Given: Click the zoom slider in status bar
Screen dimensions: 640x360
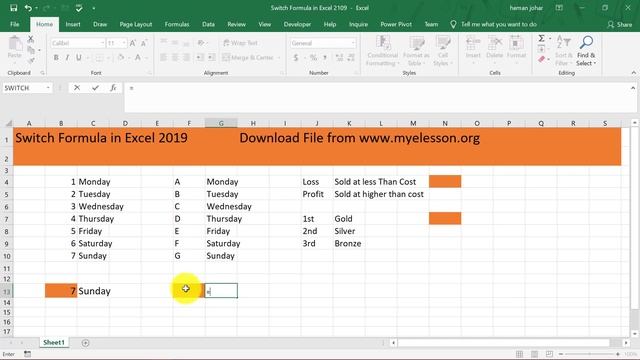Looking at the screenshot, I should point(589,354).
